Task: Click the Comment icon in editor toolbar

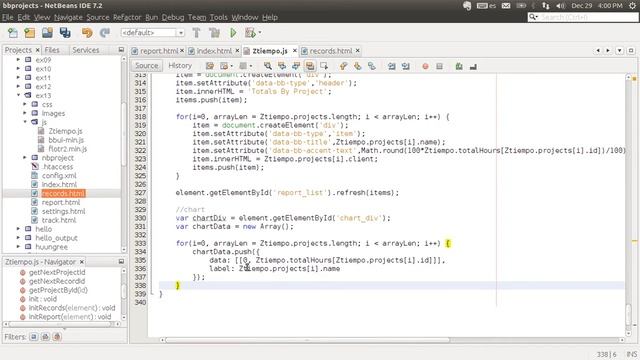Action: tap(459, 66)
